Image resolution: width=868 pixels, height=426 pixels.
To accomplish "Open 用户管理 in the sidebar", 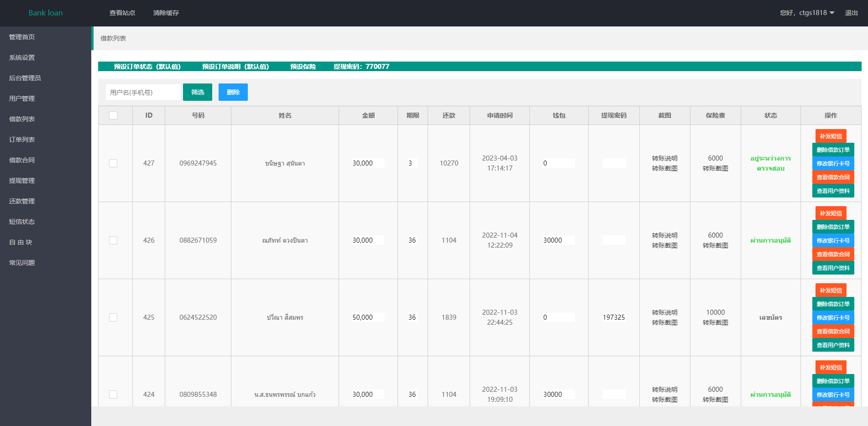I will click(22, 99).
